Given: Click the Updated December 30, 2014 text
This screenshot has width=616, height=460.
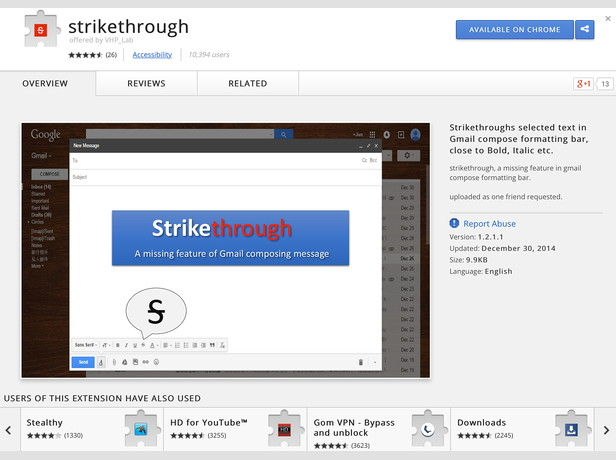Looking at the screenshot, I should [x=502, y=248].
